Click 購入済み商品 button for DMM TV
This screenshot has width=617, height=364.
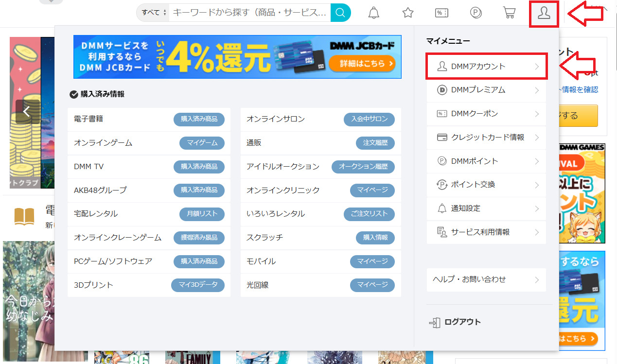pos(199,167)
